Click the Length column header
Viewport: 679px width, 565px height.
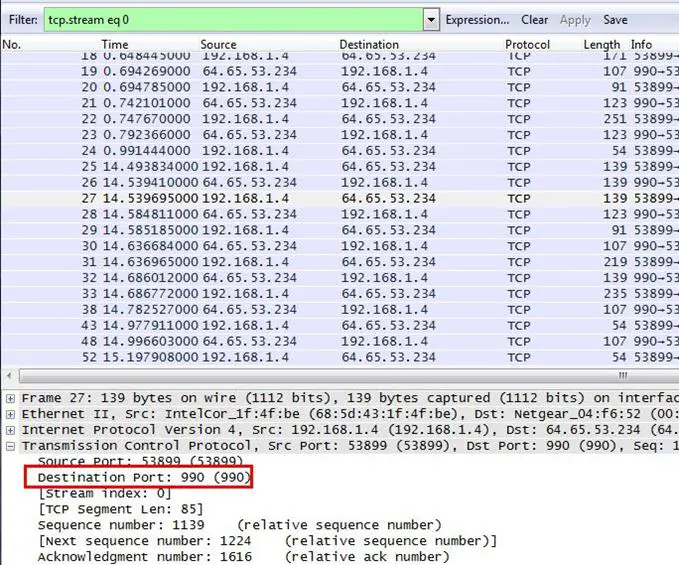click(601, 45)
